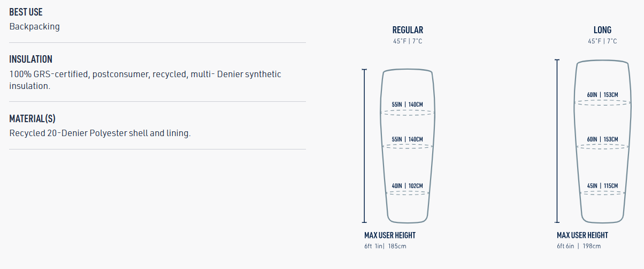Click the INSULATION heading
Screen dimensions: 644x269
click(30, 59)
